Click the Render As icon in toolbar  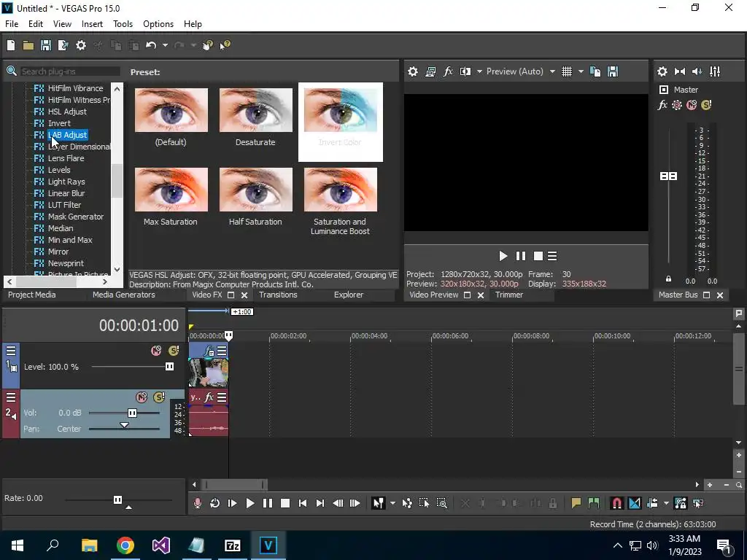tap(63, 45)
